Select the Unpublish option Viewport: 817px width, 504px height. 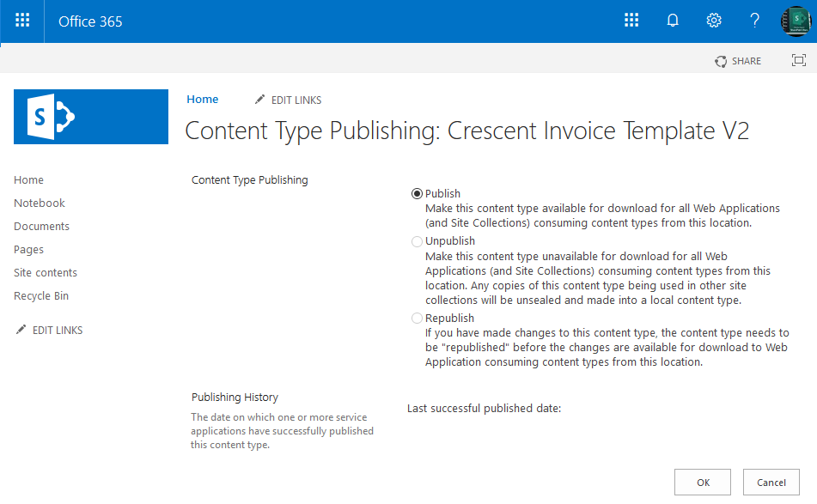point(417,241)
